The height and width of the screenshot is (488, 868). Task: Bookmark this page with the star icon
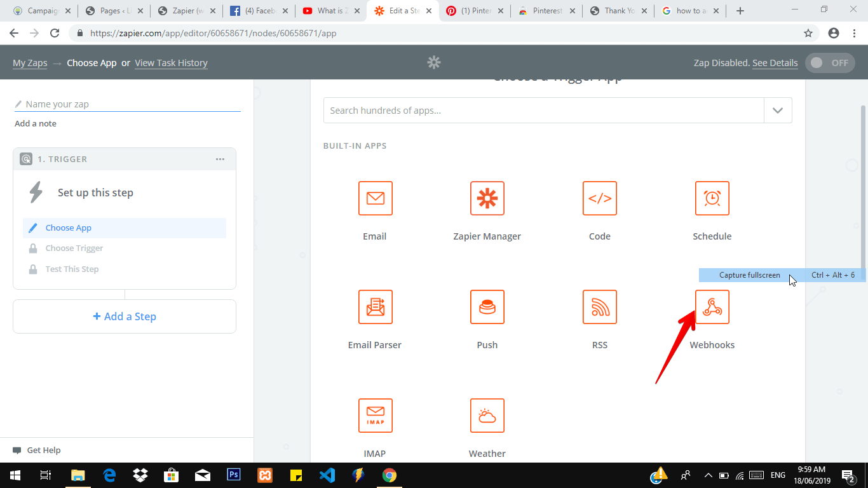808,33
